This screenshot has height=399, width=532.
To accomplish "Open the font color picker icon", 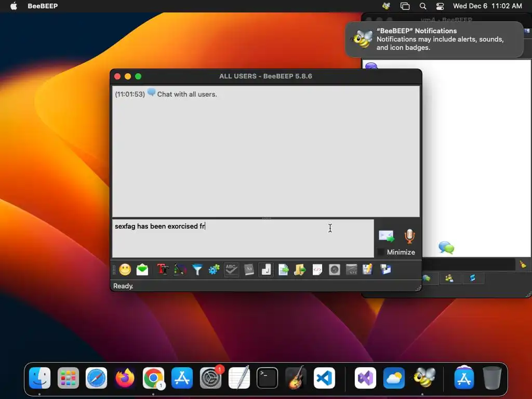I will pos(180,270).
